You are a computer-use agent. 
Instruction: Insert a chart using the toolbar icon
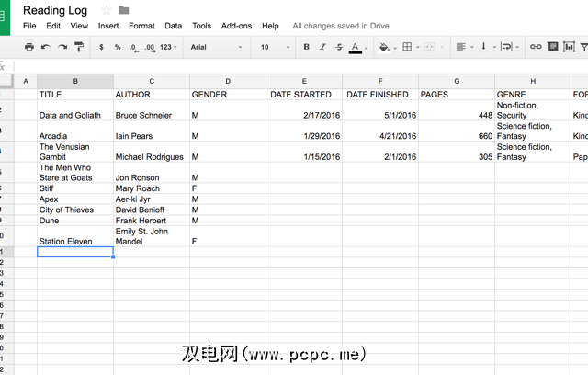570,47
